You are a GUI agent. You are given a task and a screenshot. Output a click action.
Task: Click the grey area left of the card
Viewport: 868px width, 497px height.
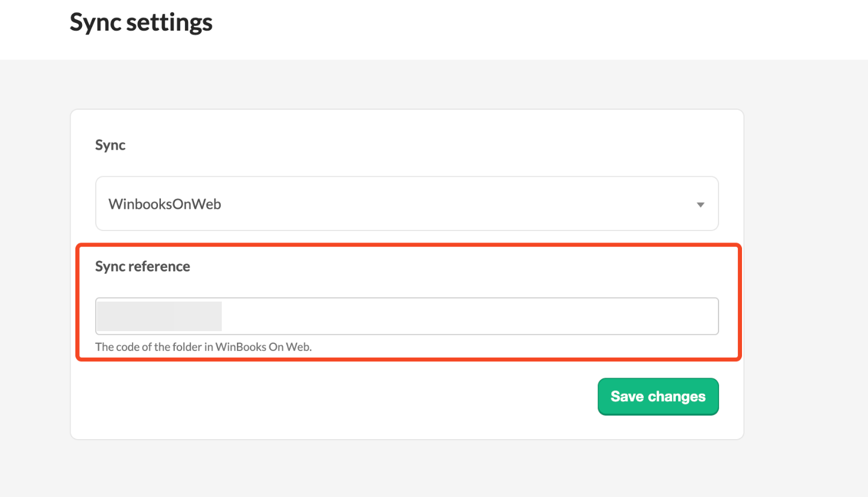pos(35,271)
